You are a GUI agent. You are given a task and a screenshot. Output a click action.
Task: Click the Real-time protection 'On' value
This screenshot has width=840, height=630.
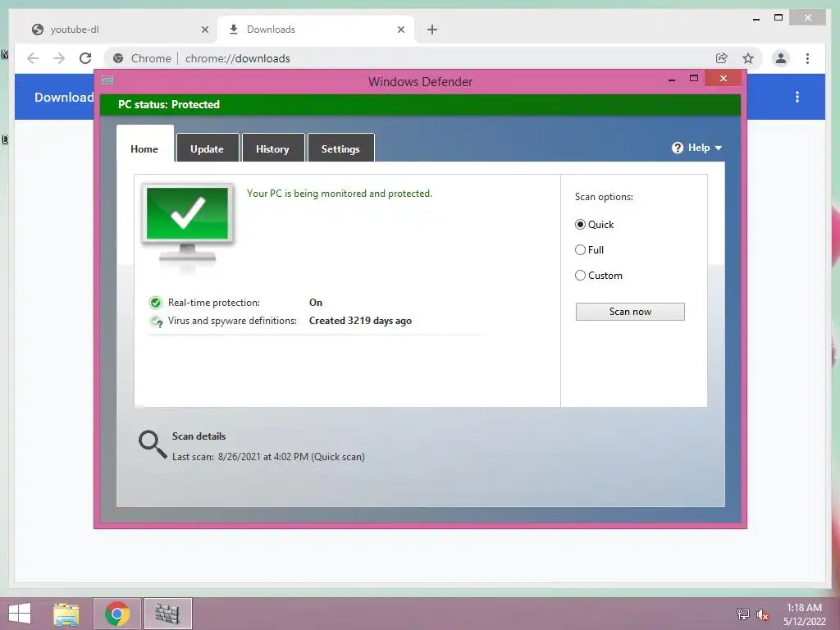316,303
